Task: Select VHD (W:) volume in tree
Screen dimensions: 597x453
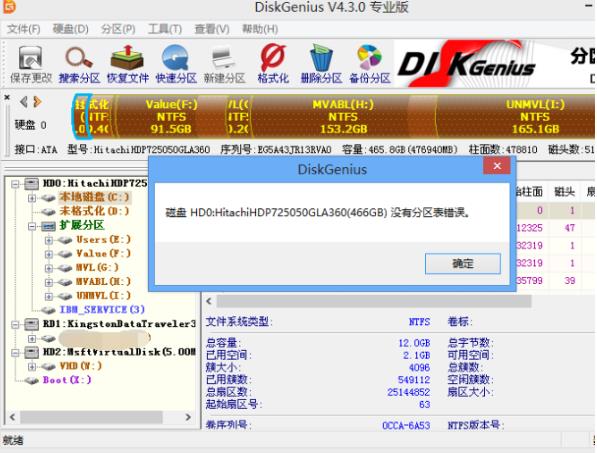Action: point(81,366)
